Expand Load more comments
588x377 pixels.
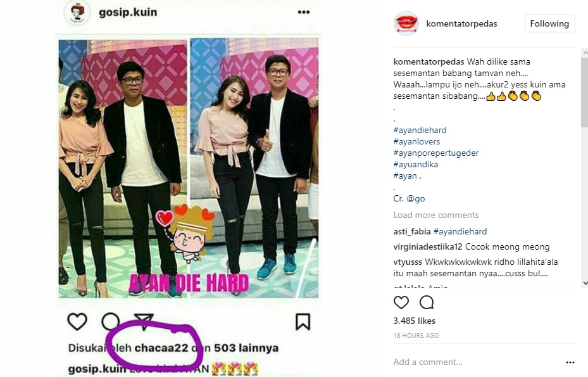coord(435,215)
